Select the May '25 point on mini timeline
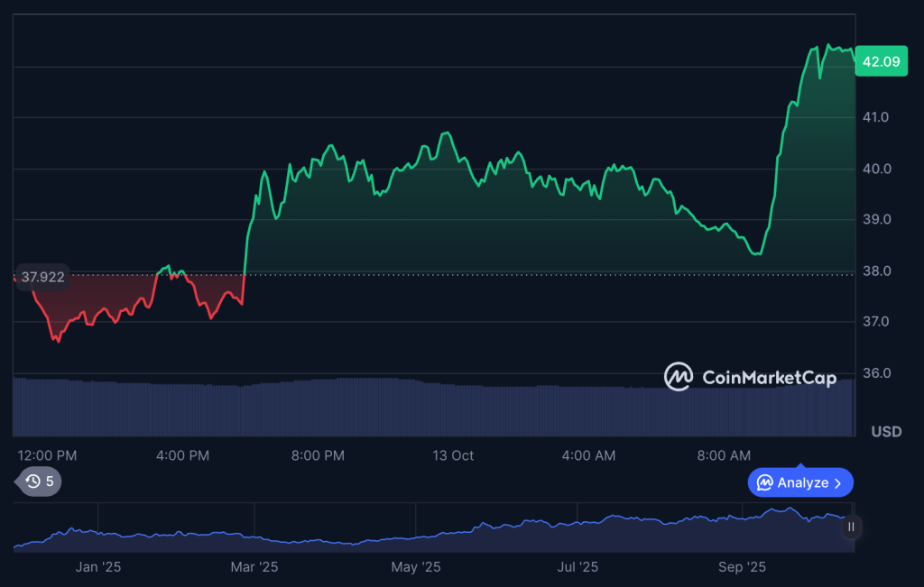Image resolution: width=924 pixels, height=587 pixels. click(416, 567)
